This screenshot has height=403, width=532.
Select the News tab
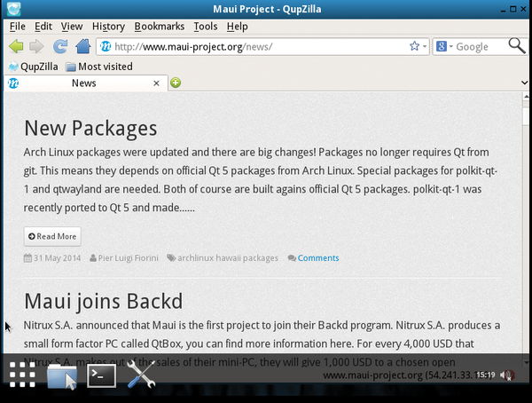86,83
